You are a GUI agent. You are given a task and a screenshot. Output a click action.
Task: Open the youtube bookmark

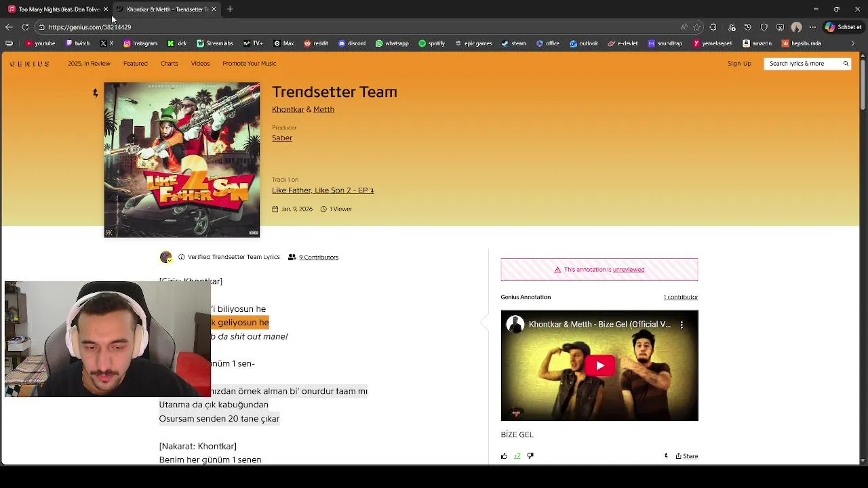[x=40, y=43]
